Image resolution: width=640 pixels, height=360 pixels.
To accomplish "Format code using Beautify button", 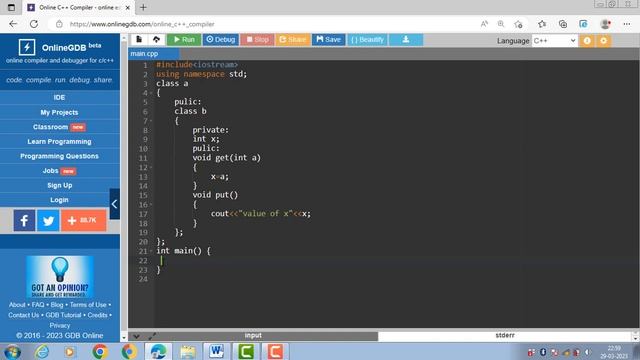I will [367, 40].
